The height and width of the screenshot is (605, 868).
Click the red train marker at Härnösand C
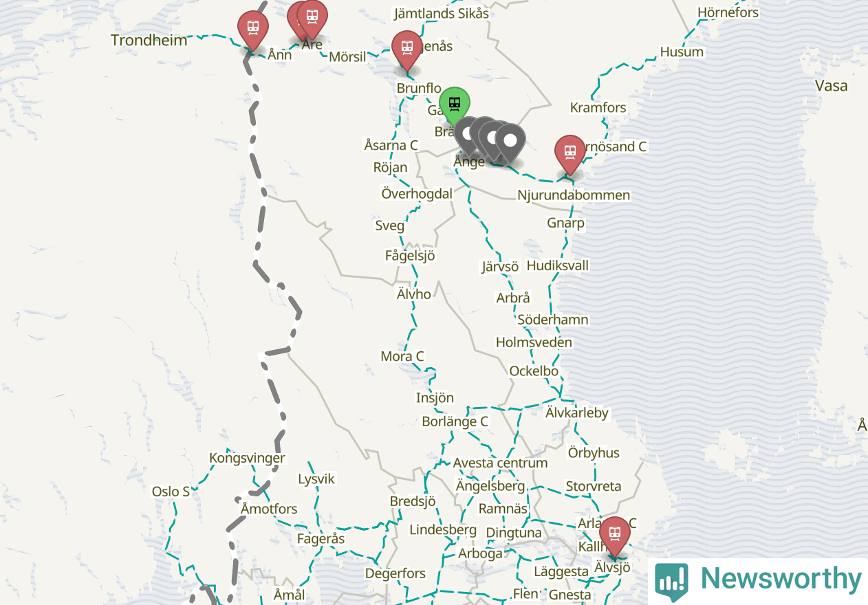569,153
